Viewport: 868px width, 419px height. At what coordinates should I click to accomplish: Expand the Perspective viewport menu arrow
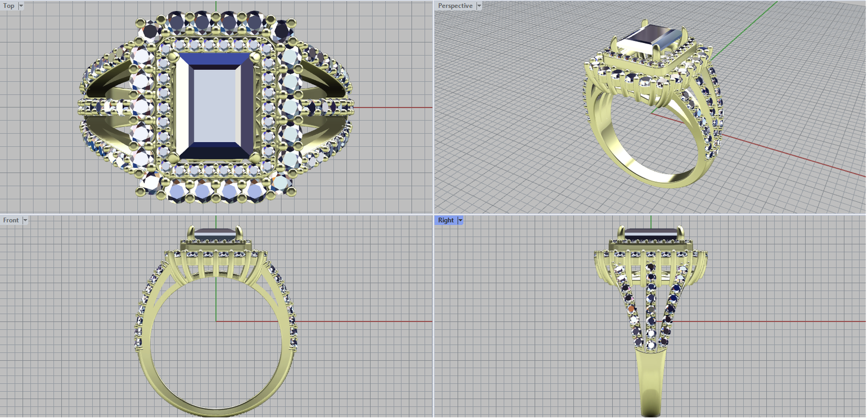coord(479,6)
